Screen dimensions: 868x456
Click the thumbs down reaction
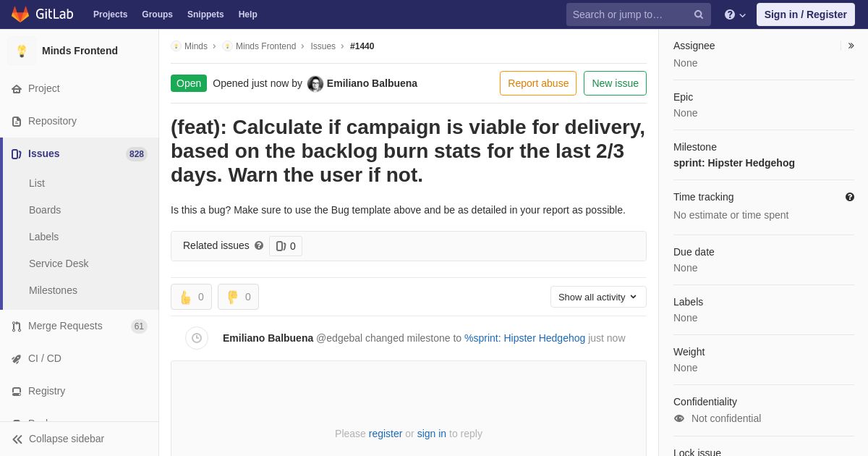pos(239,297)
